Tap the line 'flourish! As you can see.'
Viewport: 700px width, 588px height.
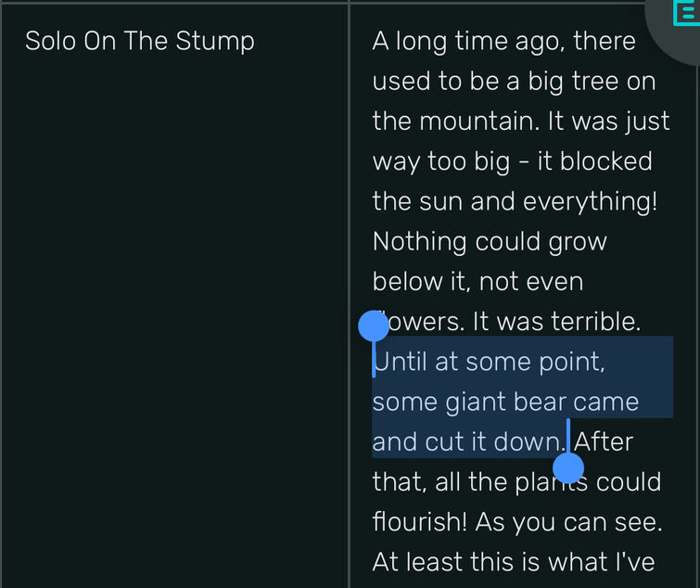point(517,521)
